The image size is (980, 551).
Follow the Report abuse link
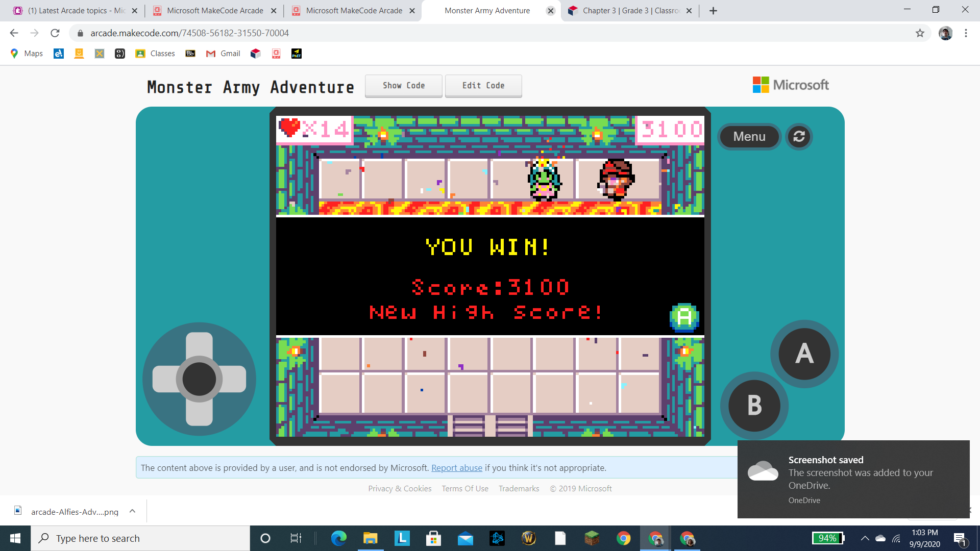pos(456,468)
